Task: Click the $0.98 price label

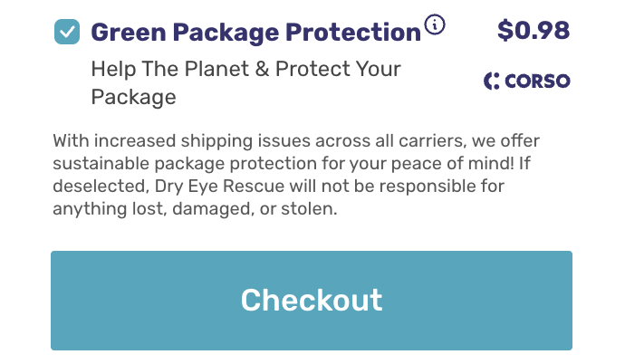Action: point(534,31)
